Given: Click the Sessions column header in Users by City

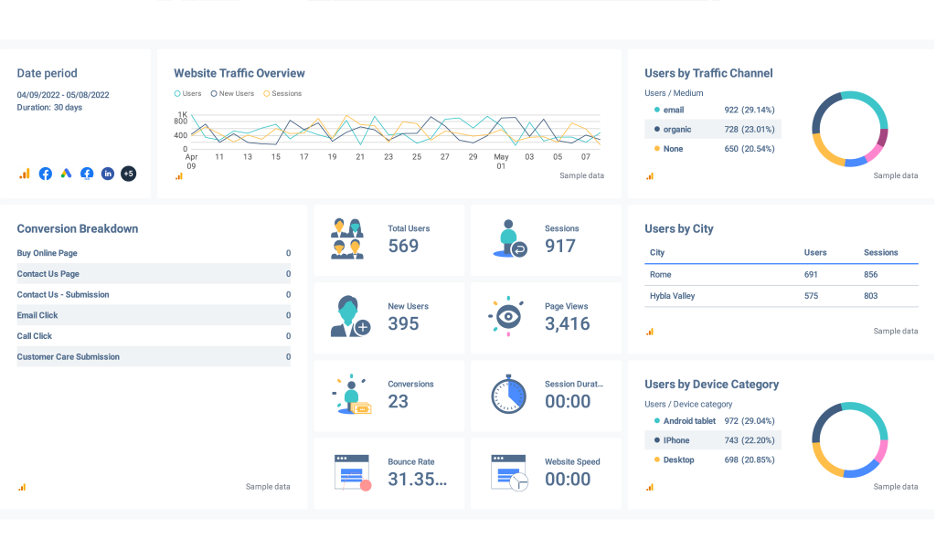Looking at the screenshot, I should pyautogui.click(x=880, y=252).
